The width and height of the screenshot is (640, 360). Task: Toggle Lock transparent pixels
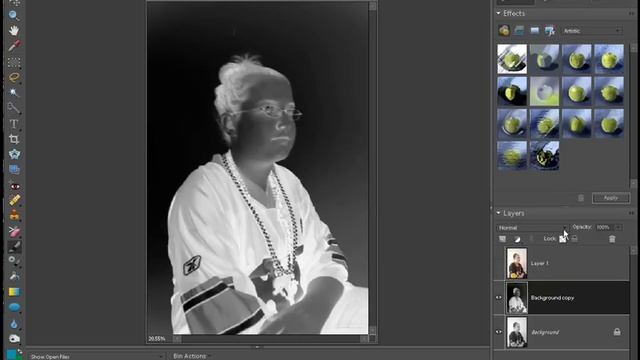click(x=562, y=239)
